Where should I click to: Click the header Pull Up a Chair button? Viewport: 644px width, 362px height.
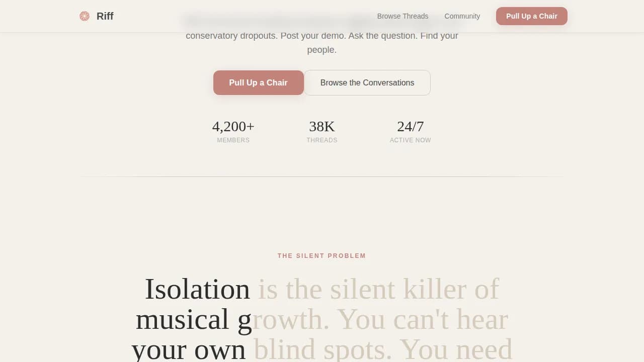click(531, 16)
